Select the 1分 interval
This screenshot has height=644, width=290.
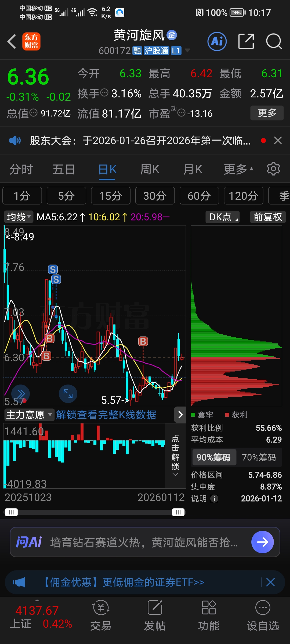tap(22, 196)
